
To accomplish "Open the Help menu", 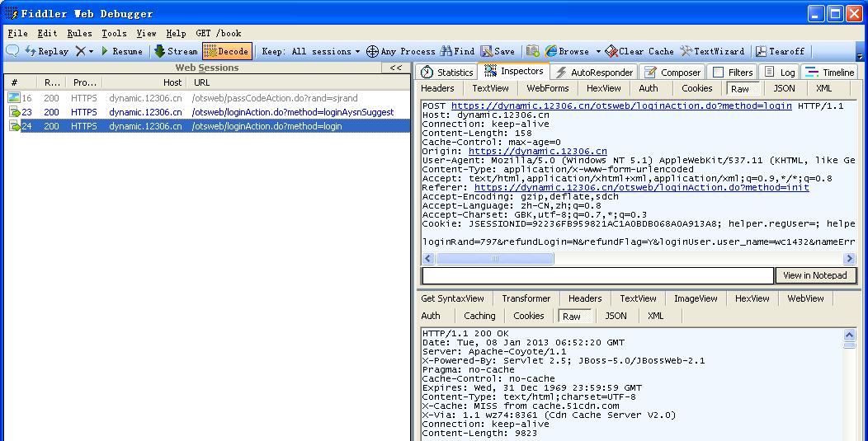I will (176, 33).
